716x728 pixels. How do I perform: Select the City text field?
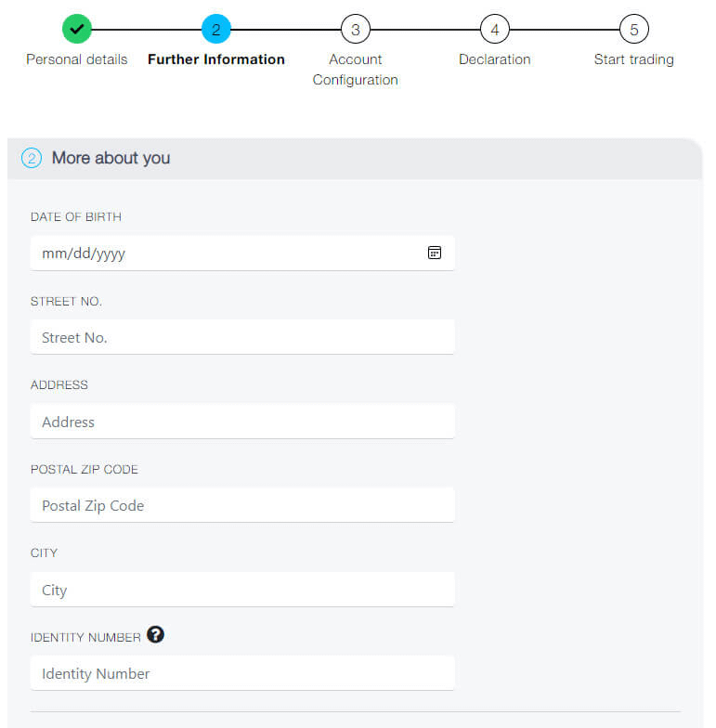[241, 590]
